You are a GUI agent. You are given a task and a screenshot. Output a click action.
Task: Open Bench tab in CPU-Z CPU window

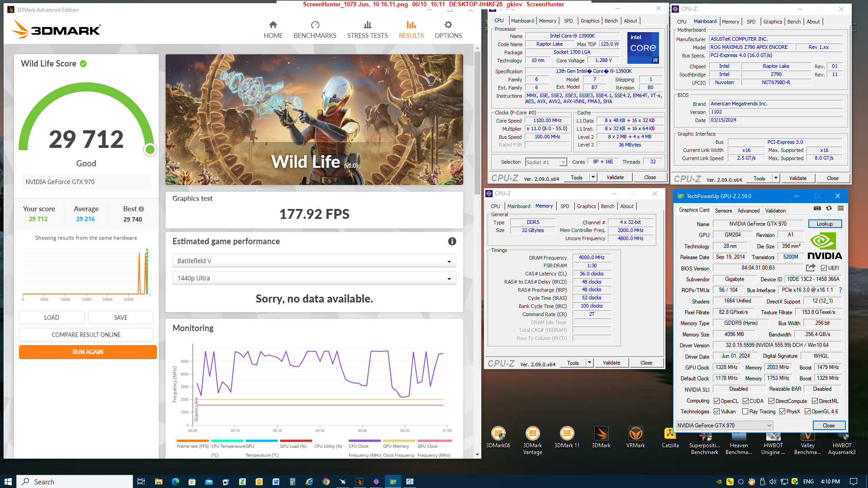[x=611, y=21]
